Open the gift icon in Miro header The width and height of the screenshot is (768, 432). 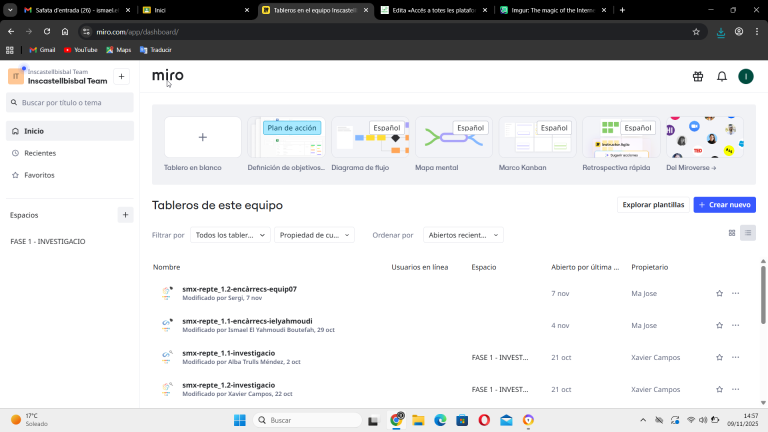pyautogui.click(x=698, y=76)
